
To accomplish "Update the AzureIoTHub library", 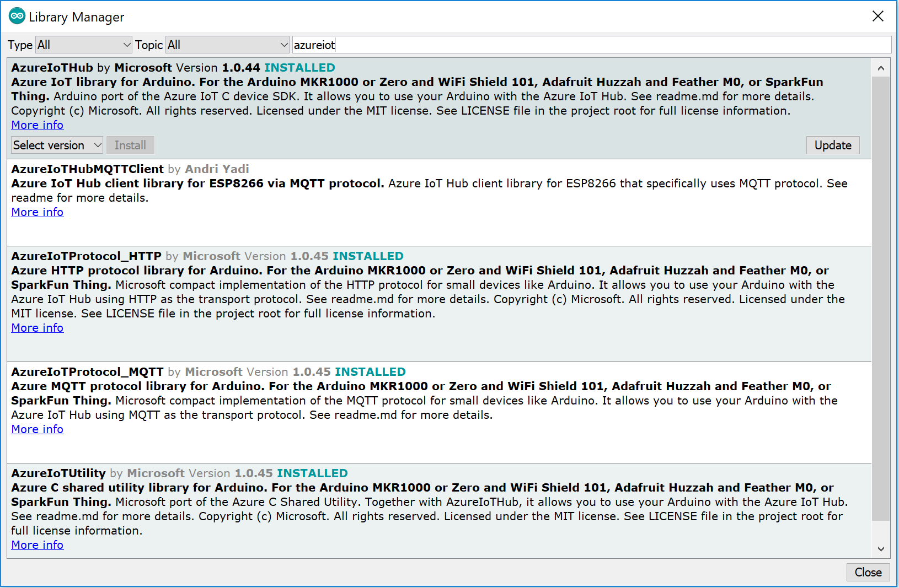I will (832, 145).
